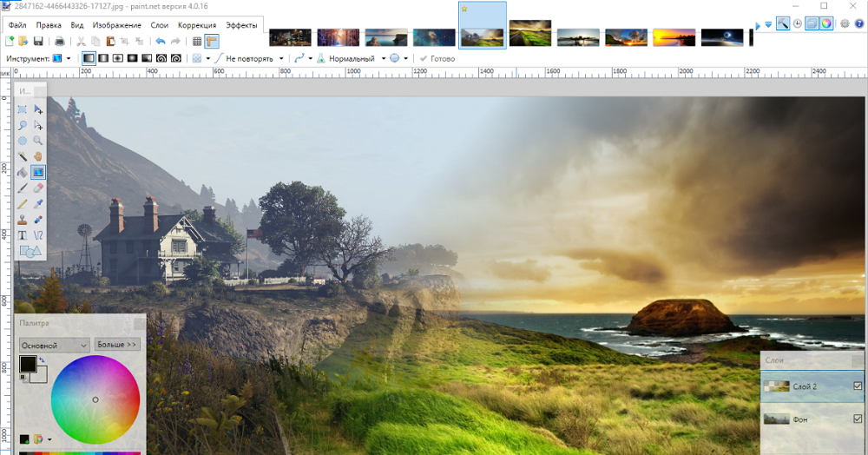868x455 pixels.
Task: Click the New image icon
Action: (x=10, y=41)
